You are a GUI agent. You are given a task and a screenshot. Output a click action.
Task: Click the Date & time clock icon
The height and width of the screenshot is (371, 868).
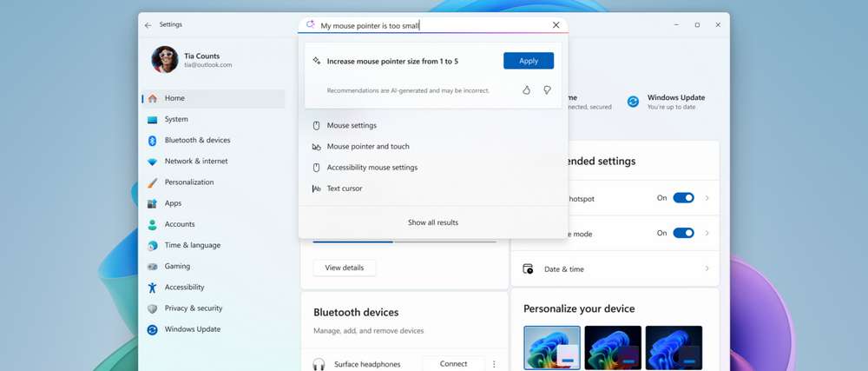coord(528,269)
